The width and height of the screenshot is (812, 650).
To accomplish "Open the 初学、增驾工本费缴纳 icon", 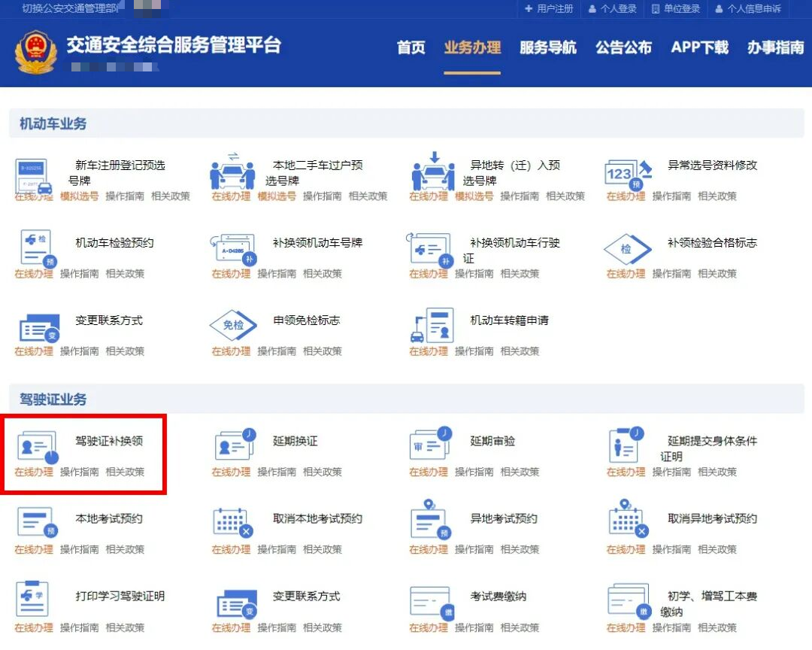I will 629,601.
